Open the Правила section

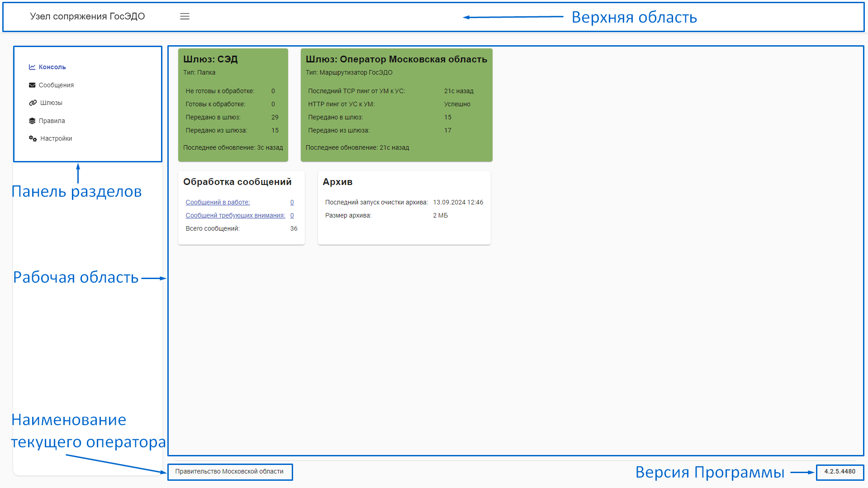tap(52, 121)
